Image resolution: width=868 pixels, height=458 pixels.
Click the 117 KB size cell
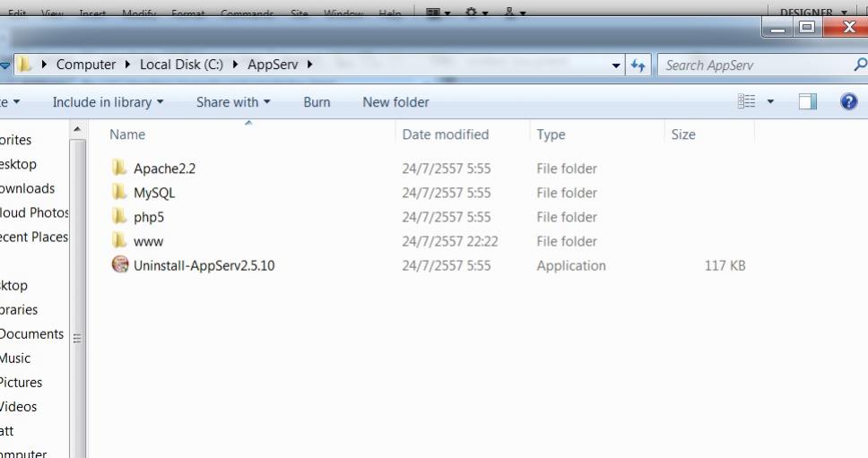click(x=725, y=265)
